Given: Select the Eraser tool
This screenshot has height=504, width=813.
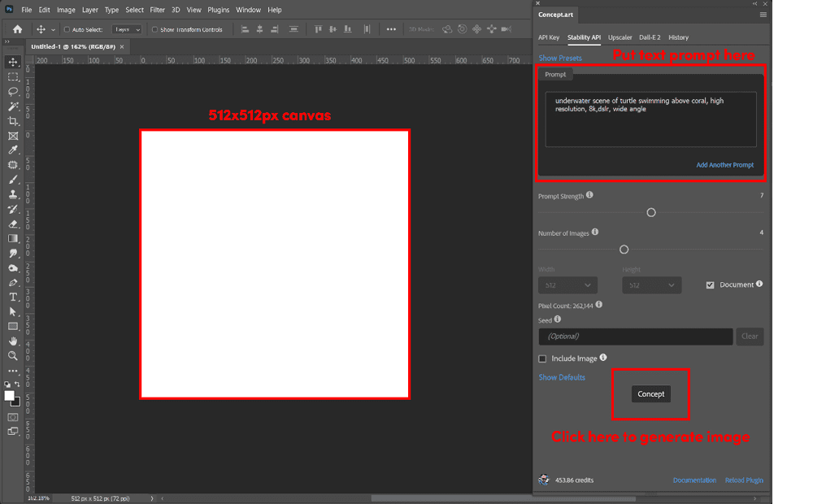Looking at the screenshot, I should [x=13, y=224].
